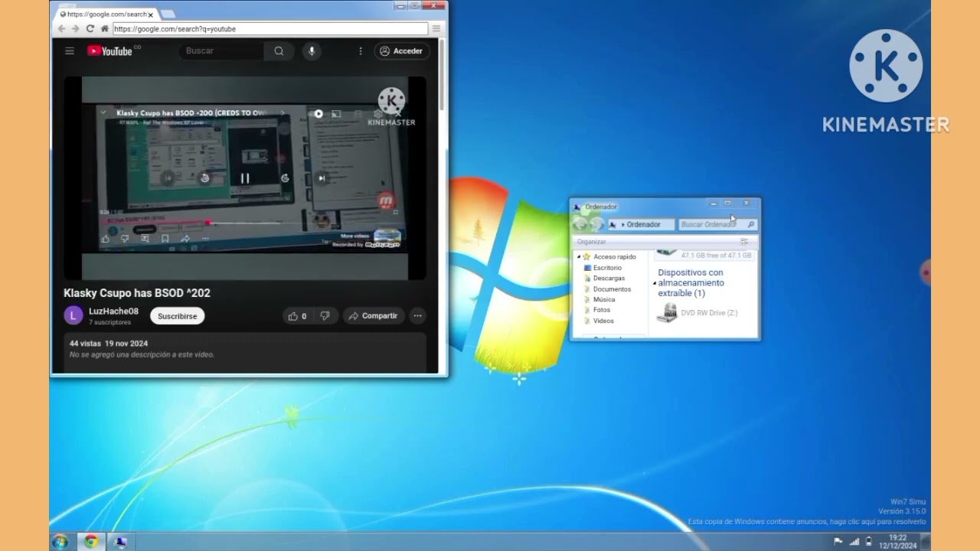Screen dimensions: 980x551
Task: Open the browser home page
Action: (104, 29)
